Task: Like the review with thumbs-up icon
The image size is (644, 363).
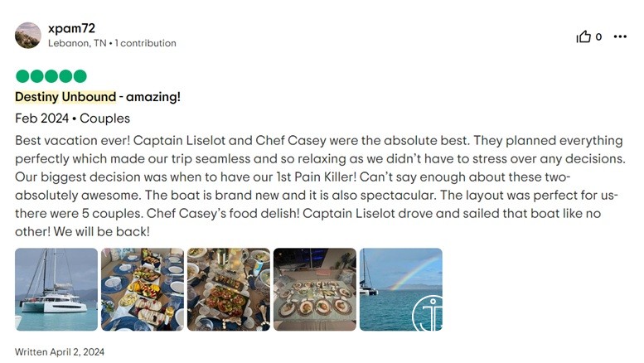Action: pos(583,36)
